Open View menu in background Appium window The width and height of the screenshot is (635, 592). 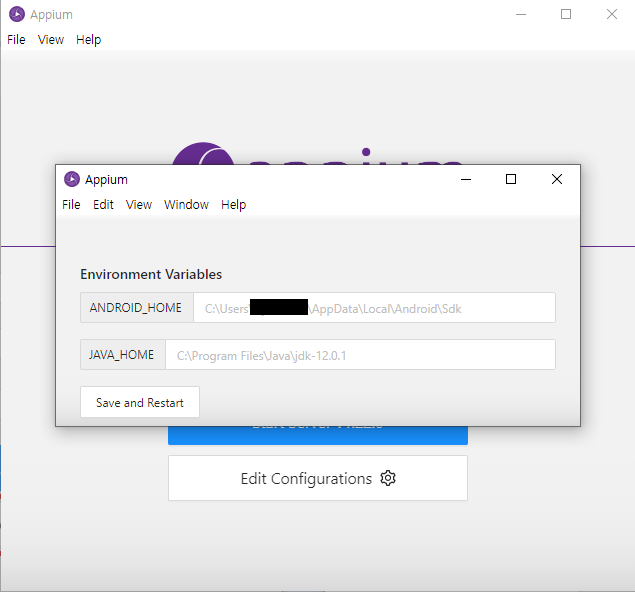(51, 40)
